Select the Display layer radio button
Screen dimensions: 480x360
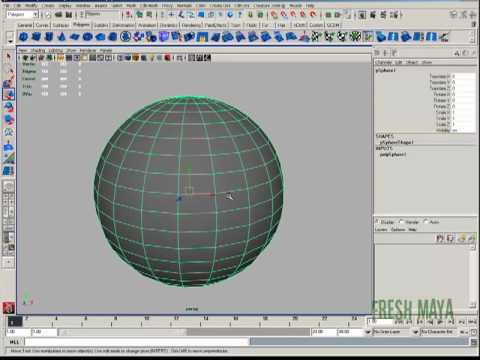377,221
